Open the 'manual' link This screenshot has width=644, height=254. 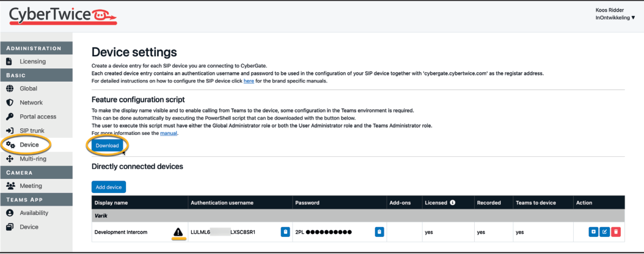[169, 133]
